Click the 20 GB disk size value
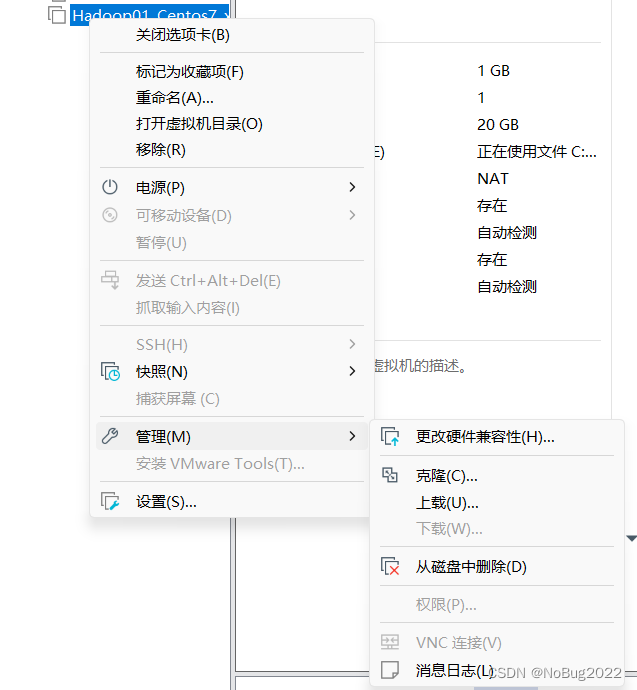The image size is (637, 690). click(x=498, y=125)
